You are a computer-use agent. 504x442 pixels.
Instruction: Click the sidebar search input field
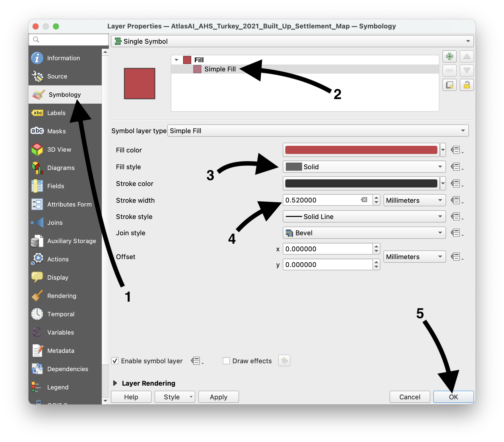coord(69,40)
